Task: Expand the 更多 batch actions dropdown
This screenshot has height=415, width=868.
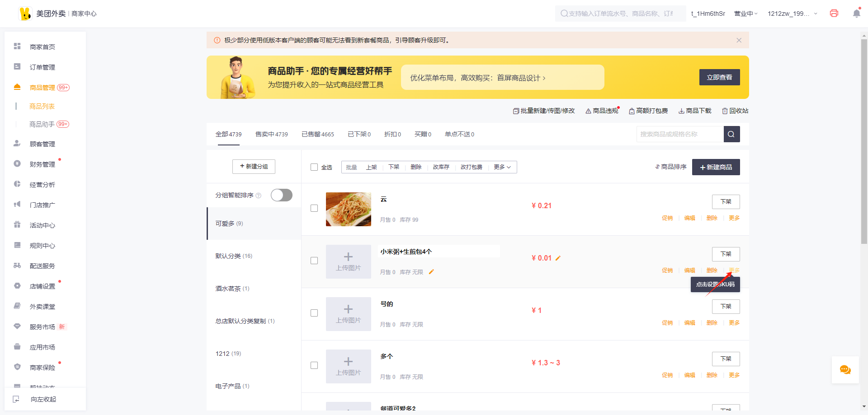Action: tap(502, 167)
